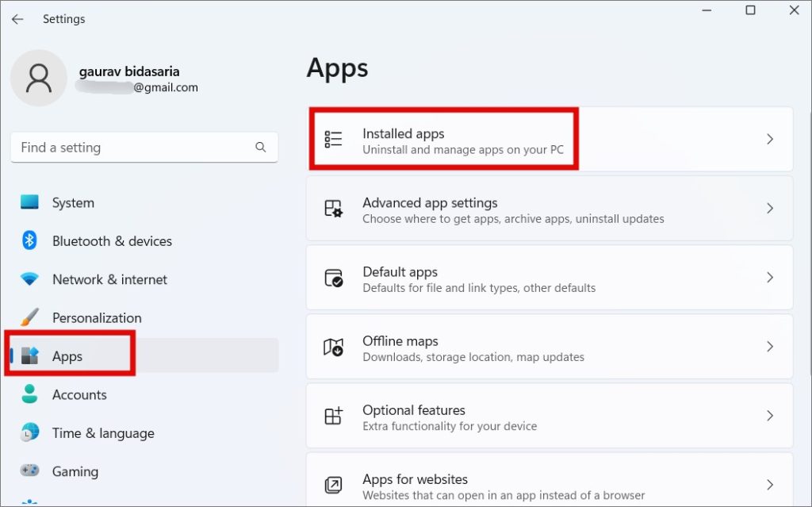812x507 pixels.
Task: Click the System monitor icon
Action: coord(29,202)
